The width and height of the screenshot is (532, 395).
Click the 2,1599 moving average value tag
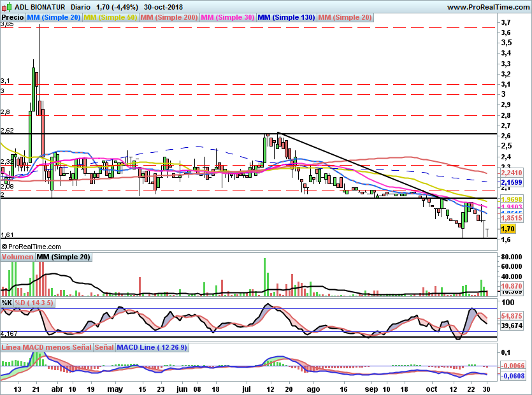512,182
